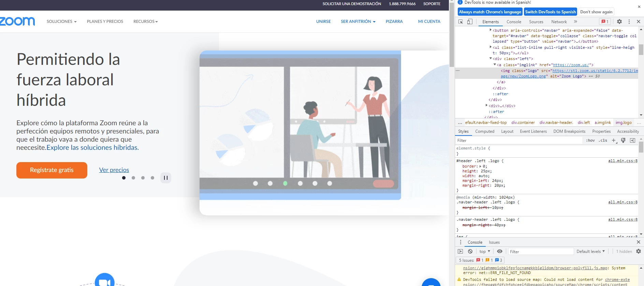Open the SER ANFITRIÓN dropdown
644x286 pixels.
tap(358, 22)
